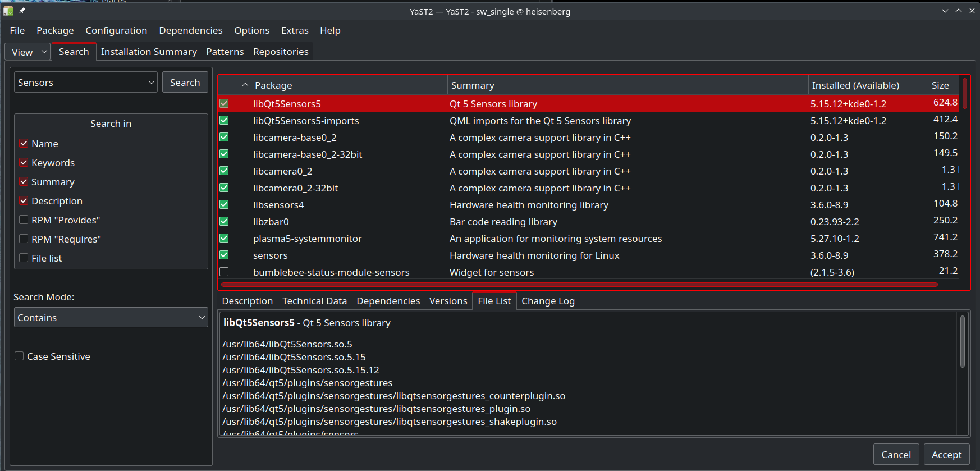Switch to the Installation Summary tab

149,52
